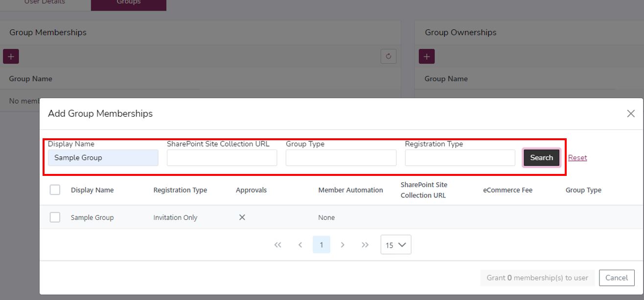Open the Registration Type dropdown field
This screenshot has height=300, width=644.
coord(460,157)
